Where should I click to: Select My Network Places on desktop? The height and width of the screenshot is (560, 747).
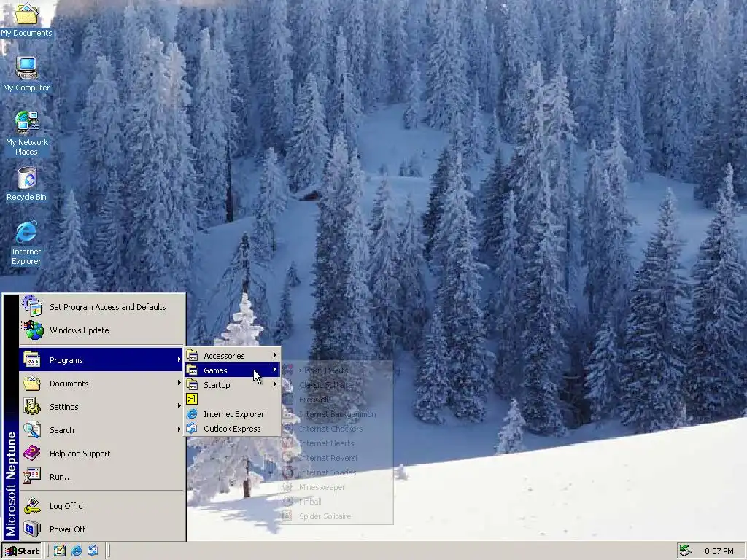tap(26, 134)
